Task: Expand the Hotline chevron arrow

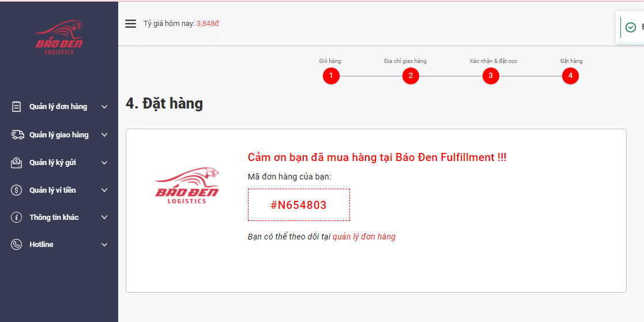Action: (104, 245)
